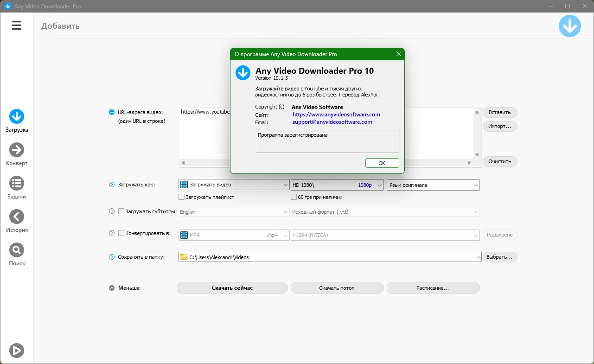Open the English subtitle language dropdown
594x364 pixels.
coord(234,212)
